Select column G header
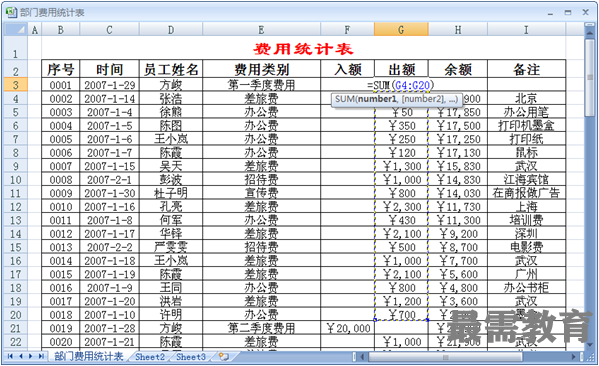Screen dimensions: 599x366 (x=401, y=29)
